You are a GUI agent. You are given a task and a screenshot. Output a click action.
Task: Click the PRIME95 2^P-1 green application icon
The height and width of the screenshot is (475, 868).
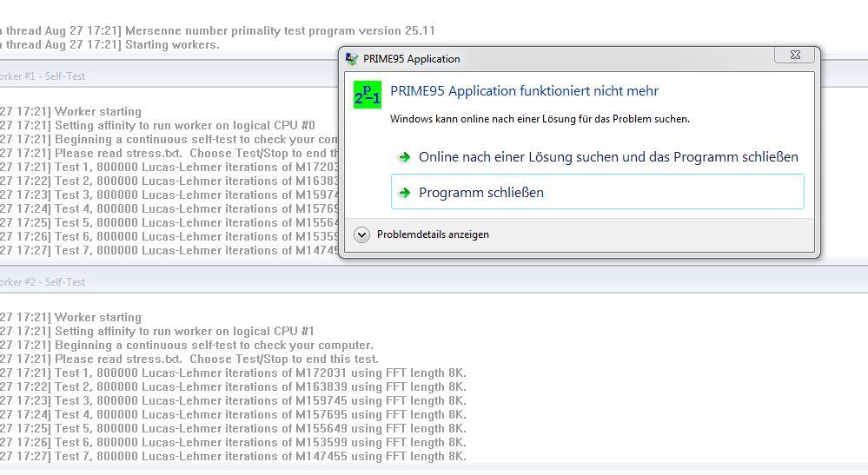(x=367, y=95)
